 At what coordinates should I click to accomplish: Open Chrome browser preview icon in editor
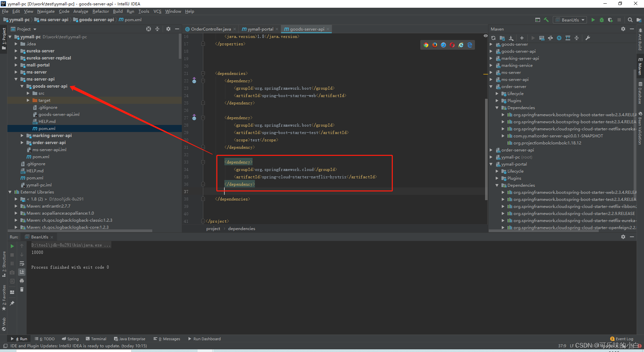(x=426, y=45)
